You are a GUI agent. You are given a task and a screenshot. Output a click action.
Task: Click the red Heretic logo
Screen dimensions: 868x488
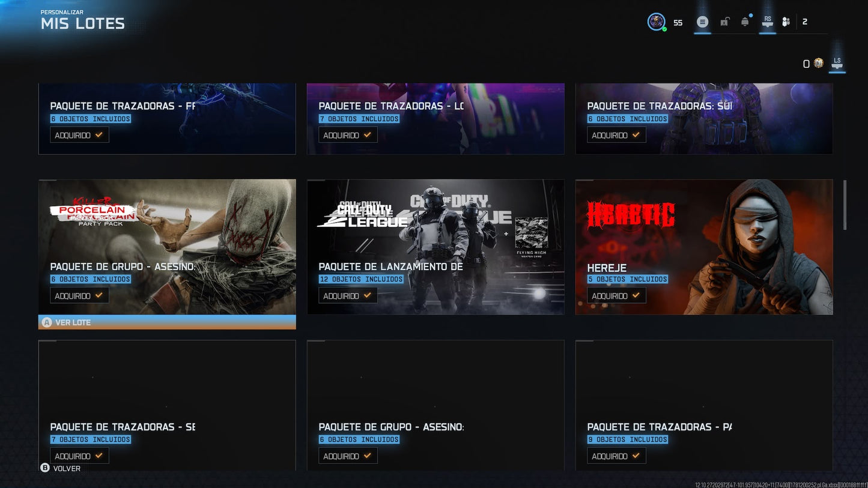point(631,215)
